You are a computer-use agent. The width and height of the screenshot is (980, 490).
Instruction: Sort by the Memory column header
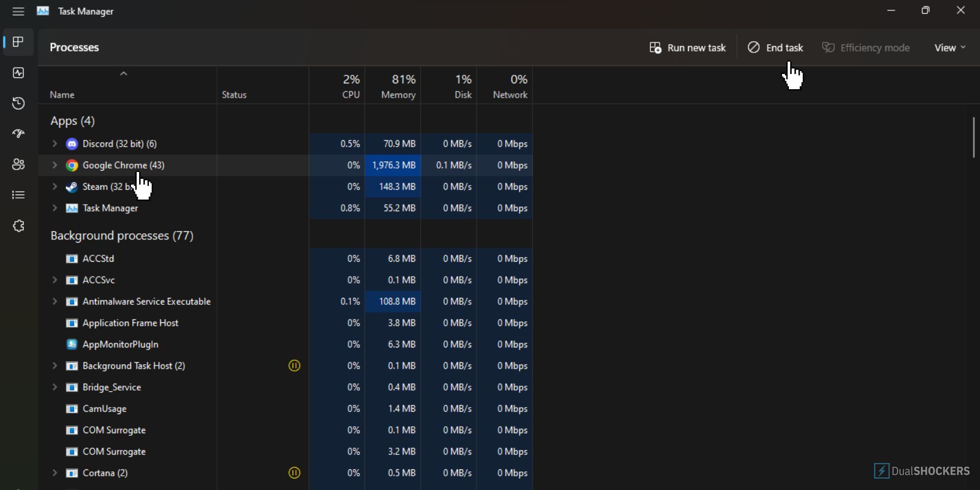(393, 85)
